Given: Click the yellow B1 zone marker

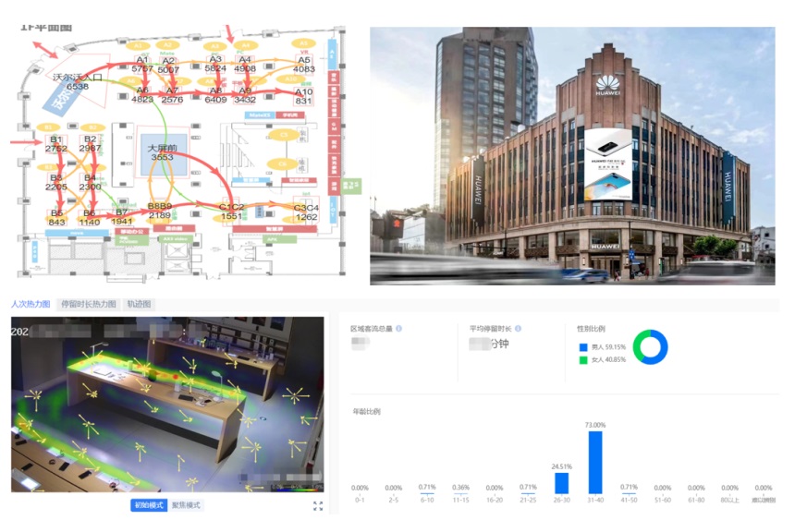Looking at the screenshot, I should click(x=48, y=127).
